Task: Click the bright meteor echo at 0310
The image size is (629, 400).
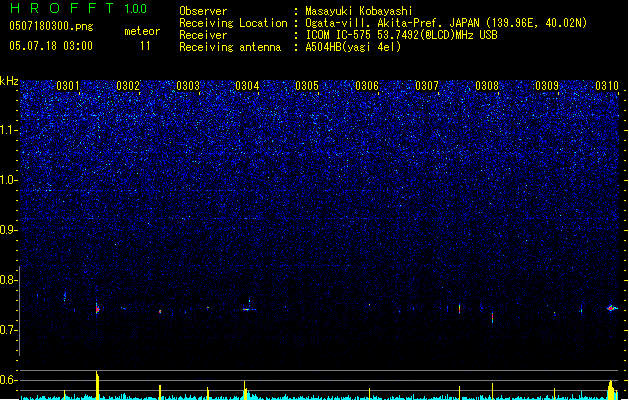Action: point(611,308)
